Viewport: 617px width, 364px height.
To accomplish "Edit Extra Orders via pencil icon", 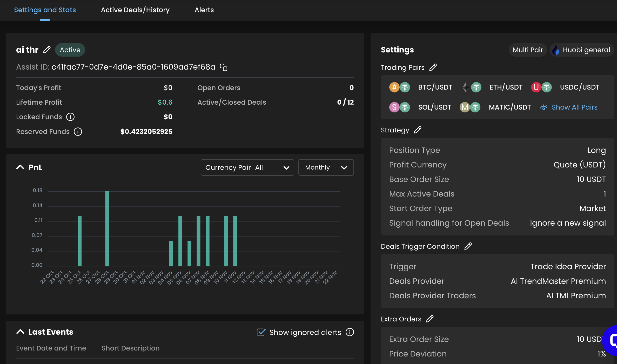I will 430,319.
